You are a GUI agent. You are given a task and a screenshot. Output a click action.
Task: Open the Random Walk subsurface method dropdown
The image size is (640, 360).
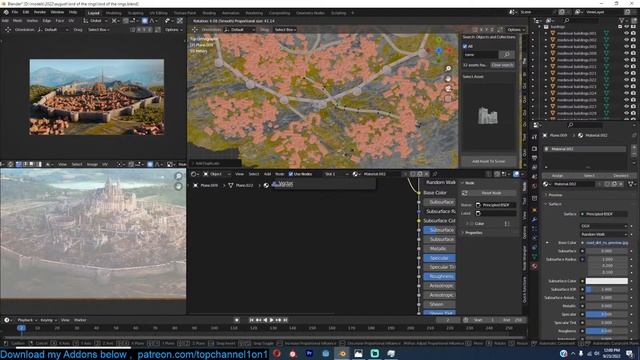click(x=604, y=234)
